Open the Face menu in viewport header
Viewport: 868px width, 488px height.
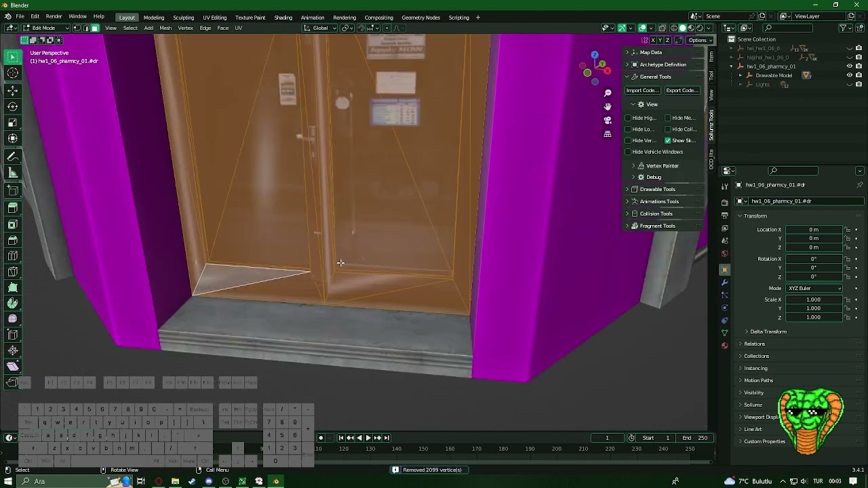coord(222,28)
